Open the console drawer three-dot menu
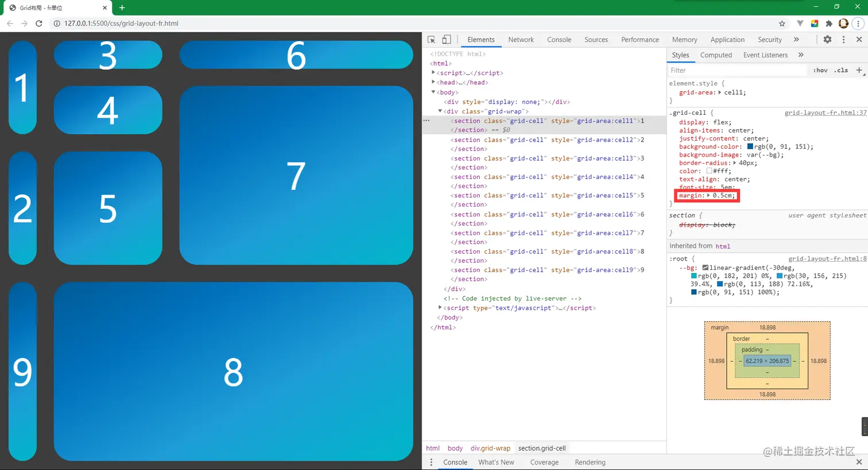Viewport: 868px width, 470px height. click(431, 462)
